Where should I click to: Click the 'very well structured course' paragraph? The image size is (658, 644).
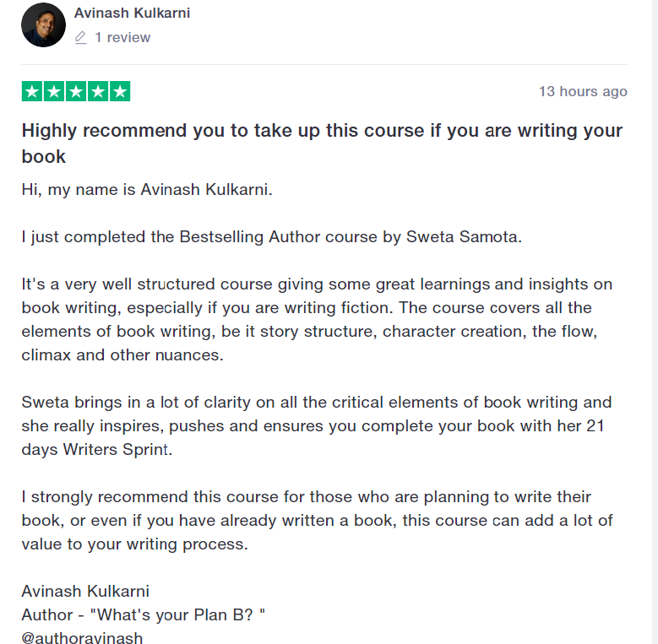[x=317, y=319]
